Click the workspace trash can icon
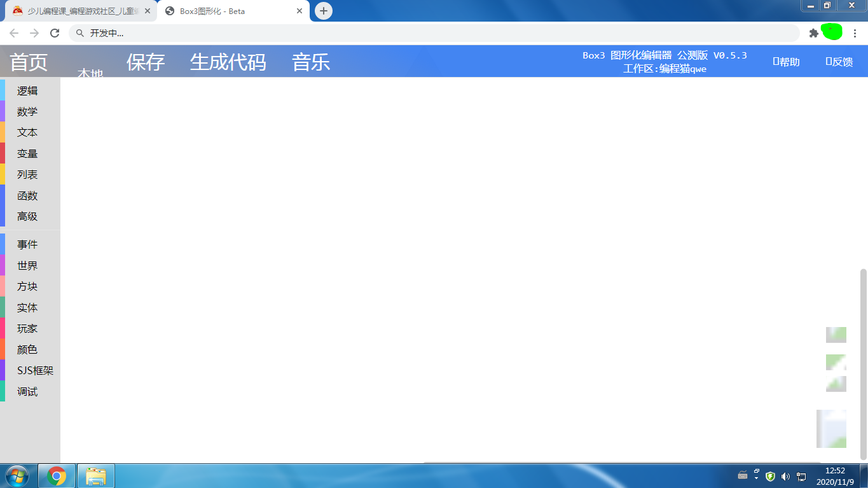 831,429
